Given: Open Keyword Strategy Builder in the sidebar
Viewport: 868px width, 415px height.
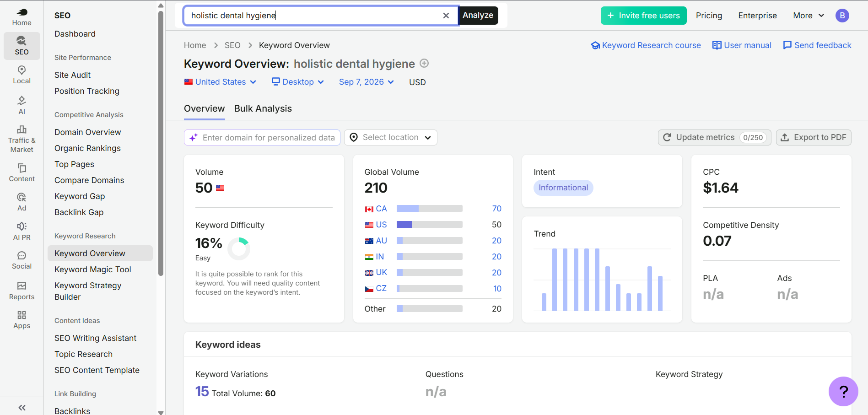Looking at the screenshot, I should pyautogui.click(x=88, y=291).
